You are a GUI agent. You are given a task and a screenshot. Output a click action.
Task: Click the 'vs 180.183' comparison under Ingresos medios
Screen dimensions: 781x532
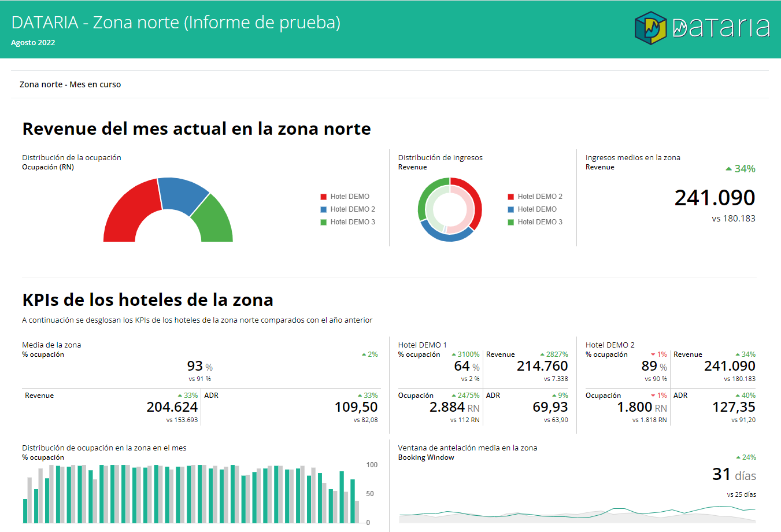[734, 219]
